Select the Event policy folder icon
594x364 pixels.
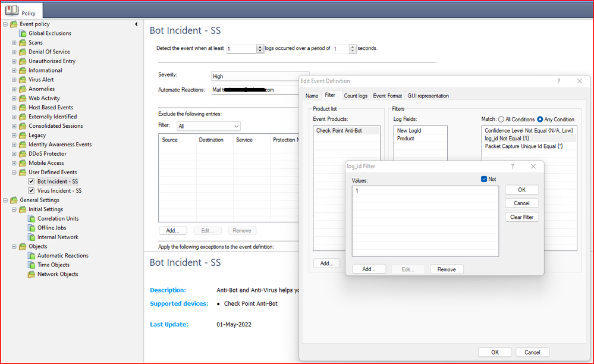coord(14,24)
